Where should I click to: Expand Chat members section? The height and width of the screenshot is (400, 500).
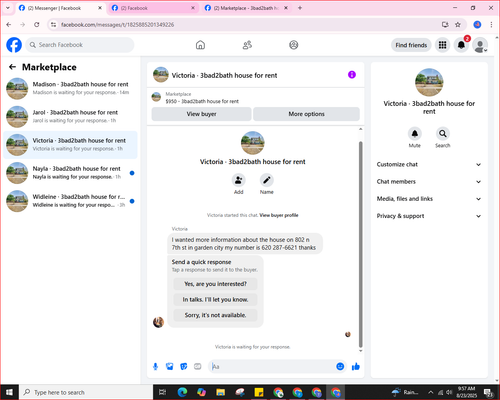(x=429, y=182)
